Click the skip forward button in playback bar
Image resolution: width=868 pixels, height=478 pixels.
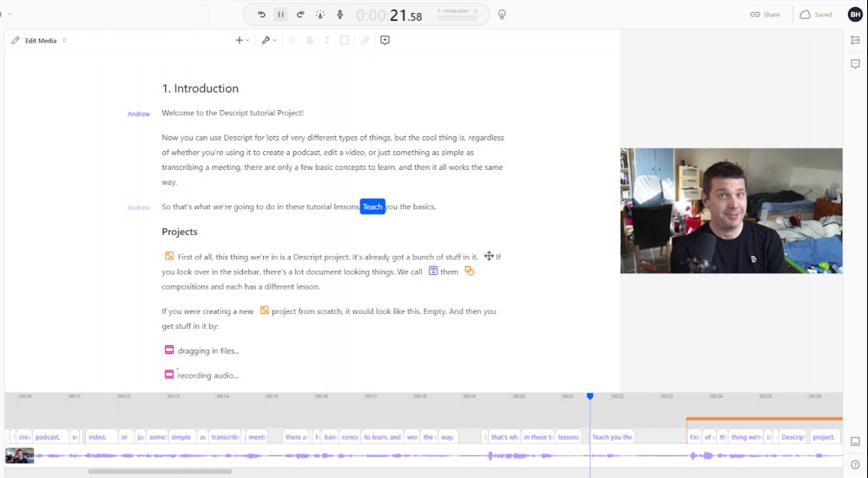[300, 15]
